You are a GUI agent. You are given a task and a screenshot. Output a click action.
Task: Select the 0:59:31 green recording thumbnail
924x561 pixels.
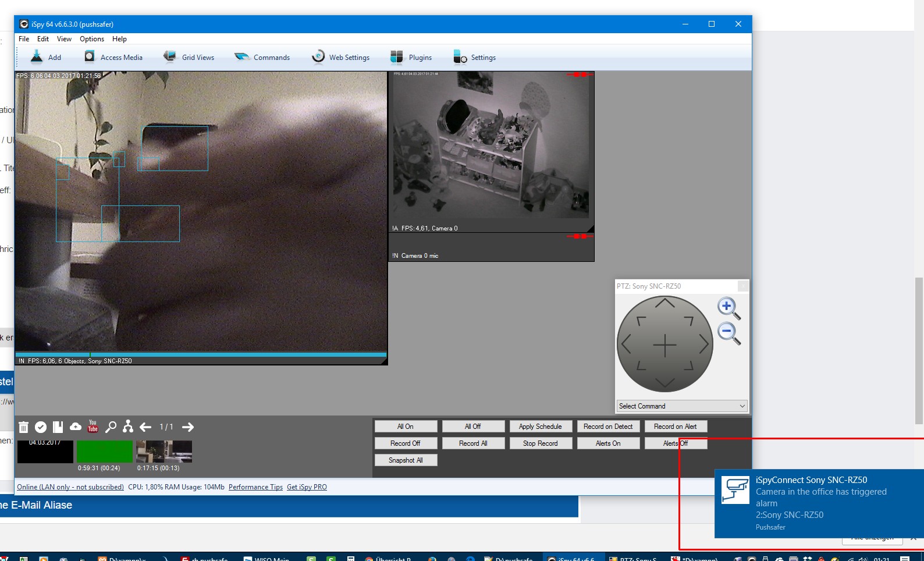point(105,452)
